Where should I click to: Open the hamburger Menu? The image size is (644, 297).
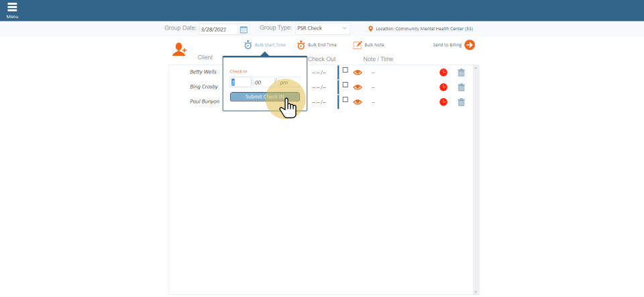click(x=12, y=9)
